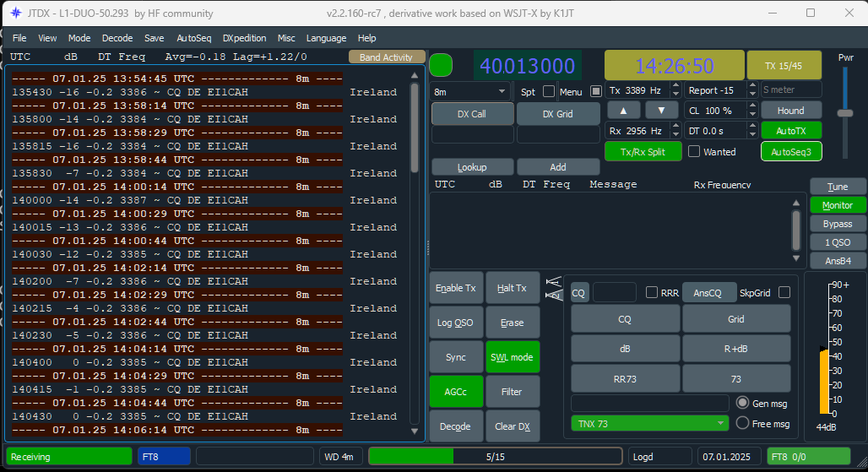Screen dimensions: 868x472
Task: Open the AutoSeq menu
Action: click(193, 38)
